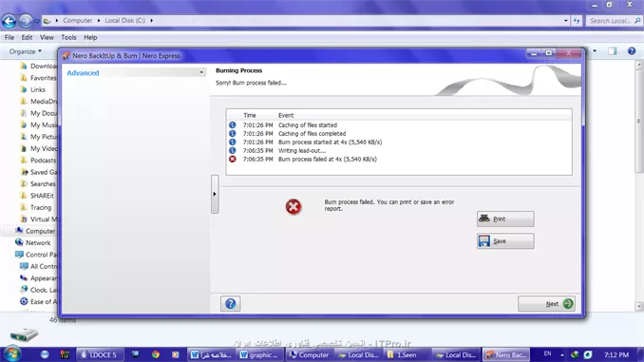The image size is (644, 362).
Task: Click the Explorer Back arrow button
Action: click(9, 21)
